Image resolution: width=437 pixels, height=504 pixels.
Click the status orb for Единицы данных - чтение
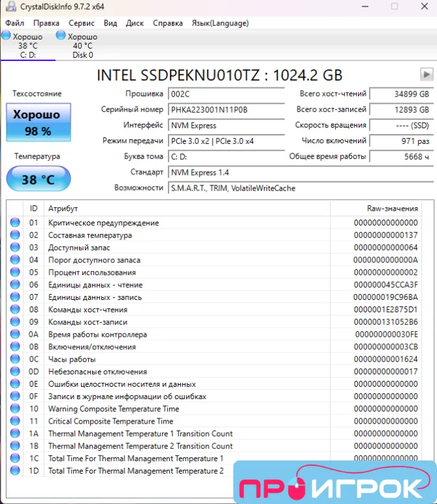(x=15, y=284)
